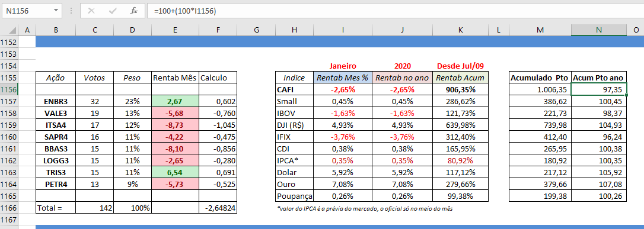The image size is (644, 229).
Task: Select the green 2,67 Rentab Mês cell
Action: click(176, 101)
